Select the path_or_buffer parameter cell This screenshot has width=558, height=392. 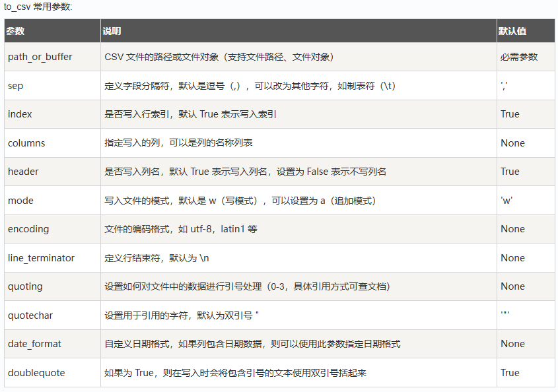(x=40, y=57)
